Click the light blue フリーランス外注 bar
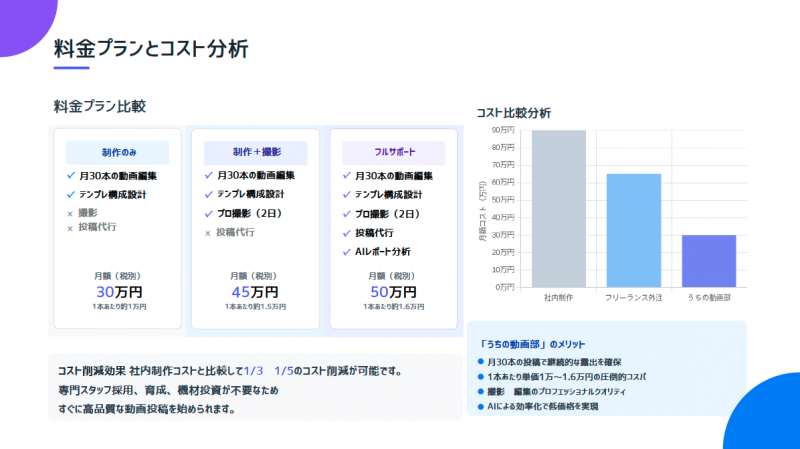Viewport: 800px width, 449px height. (x=633, y=230)
